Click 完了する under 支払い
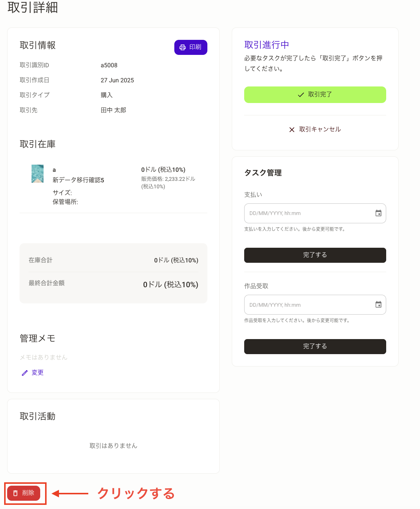Image resolution: width=420 pixels, height=509 pixels. (x=315, y=255)
